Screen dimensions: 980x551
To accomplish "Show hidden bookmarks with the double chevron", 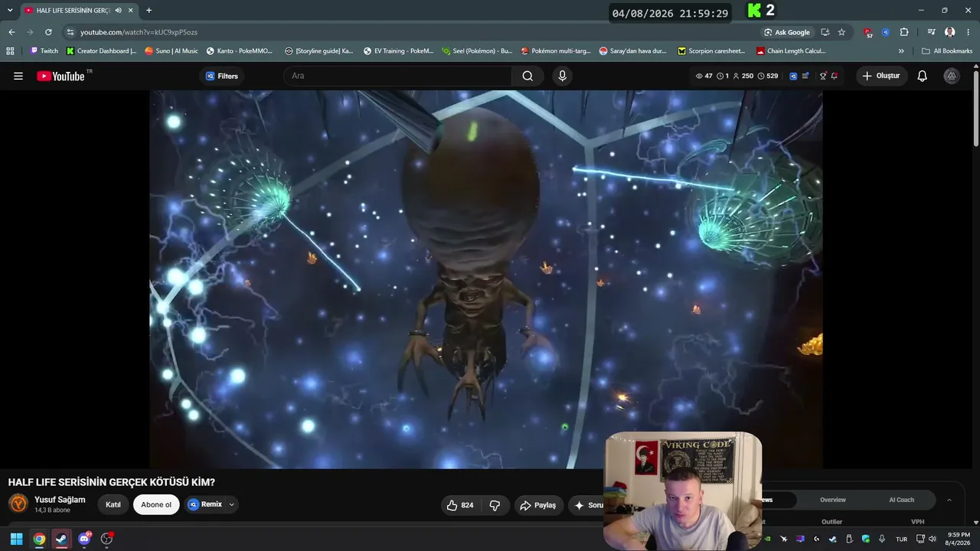I will tap(901, 51).
